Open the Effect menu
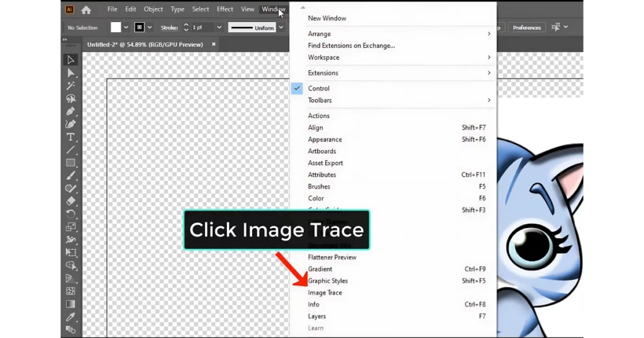Image resolution: width=644 pixels, height=338 pixels. pyautogui.click(x=225, y=9)
